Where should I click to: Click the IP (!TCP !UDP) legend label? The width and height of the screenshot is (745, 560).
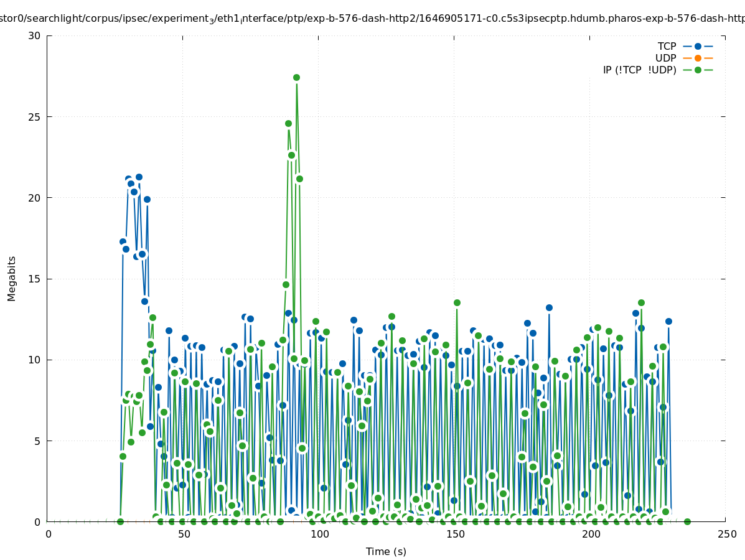point(639,70)
